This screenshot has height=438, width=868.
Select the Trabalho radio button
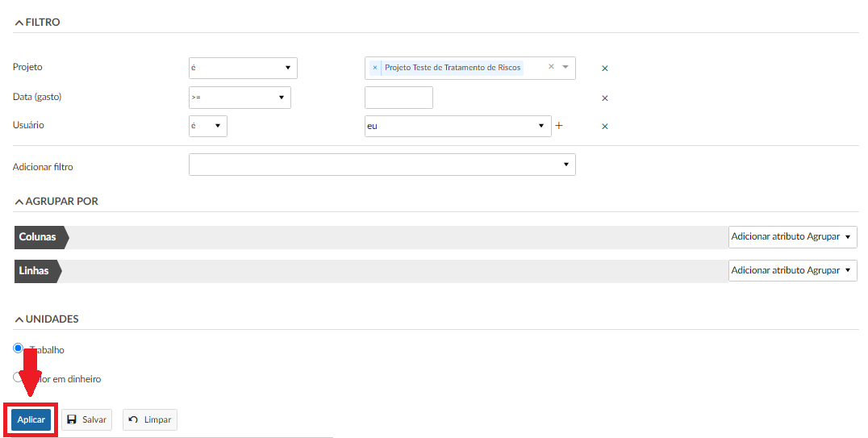(x=19, y=348)
